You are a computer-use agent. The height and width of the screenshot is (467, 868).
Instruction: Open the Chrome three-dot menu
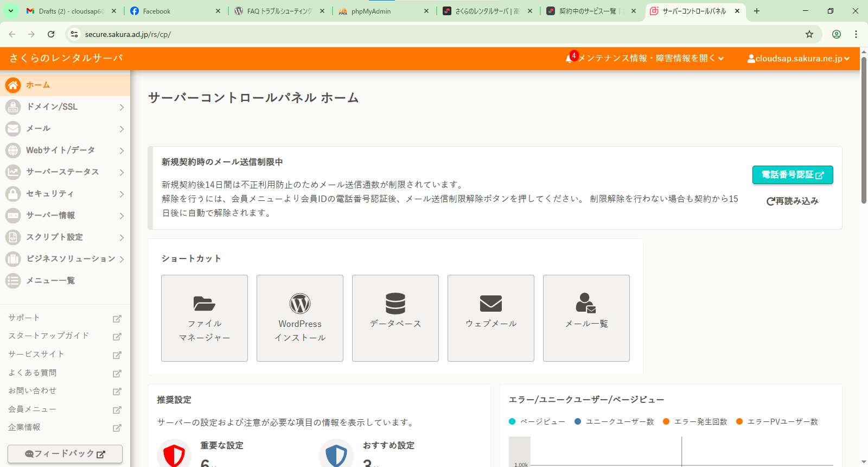(856, 34)
